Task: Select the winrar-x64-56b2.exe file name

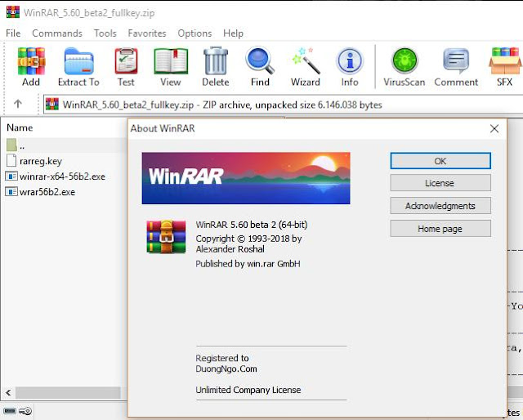Action: click(62, 176)
